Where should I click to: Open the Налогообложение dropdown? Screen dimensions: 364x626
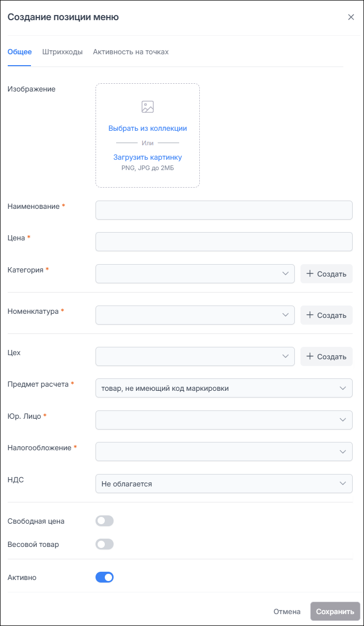point(224,451)
